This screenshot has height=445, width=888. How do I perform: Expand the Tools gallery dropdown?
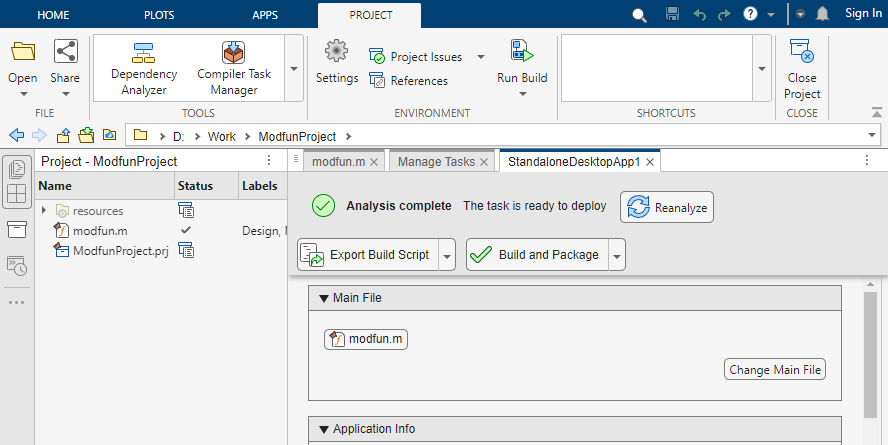[294, 69]
